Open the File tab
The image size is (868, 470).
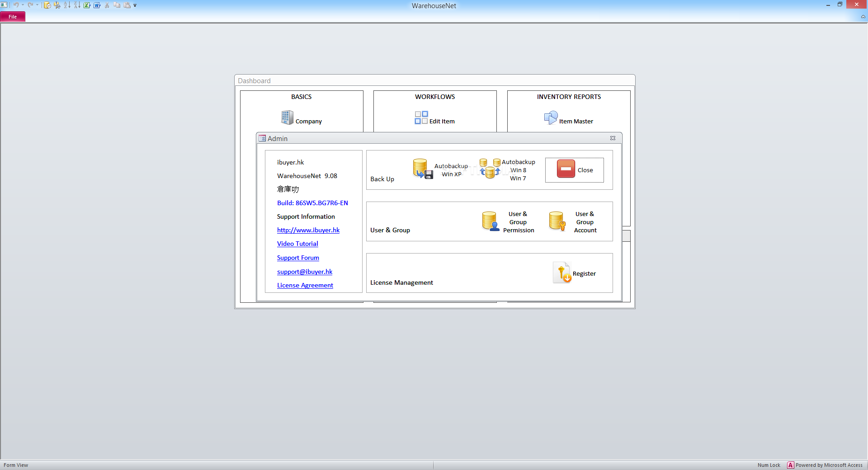click(x=13, y=17)
